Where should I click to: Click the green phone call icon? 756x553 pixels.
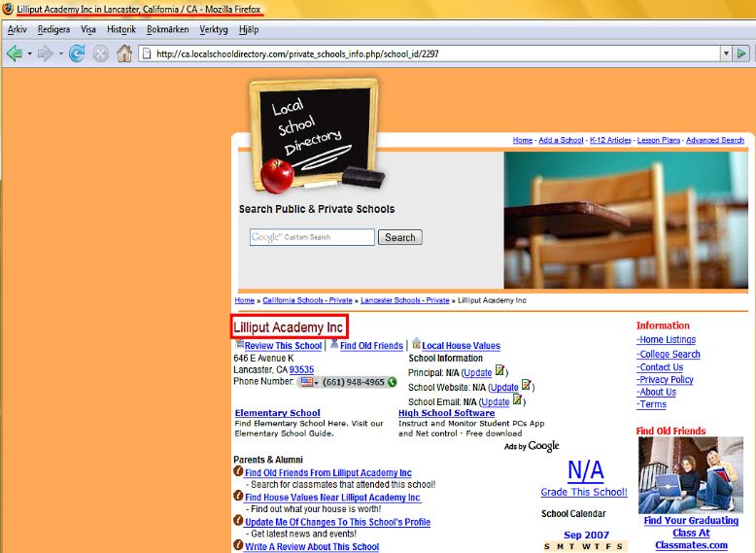point(392,382)
